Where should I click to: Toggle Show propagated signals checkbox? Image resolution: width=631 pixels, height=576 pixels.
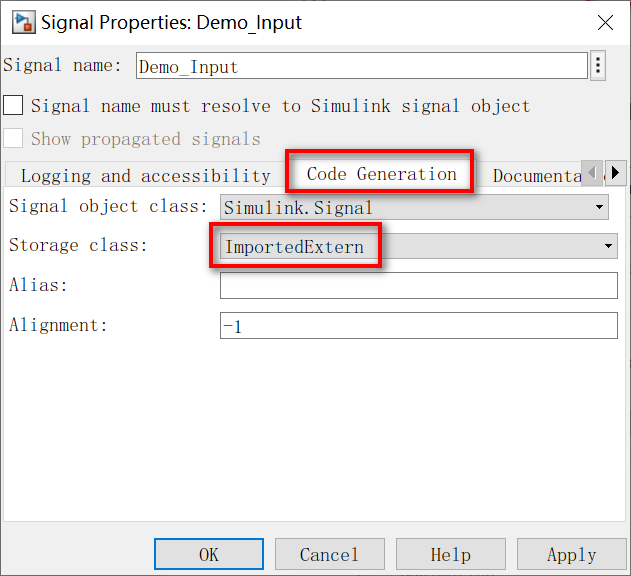point(13,138)
